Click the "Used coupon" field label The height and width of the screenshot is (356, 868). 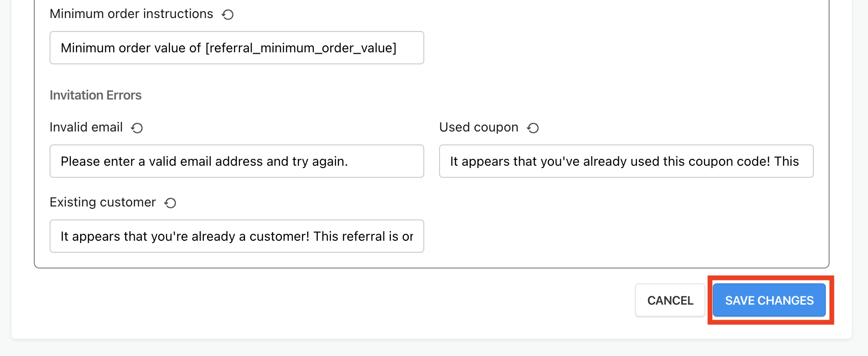tap(478, 127)
